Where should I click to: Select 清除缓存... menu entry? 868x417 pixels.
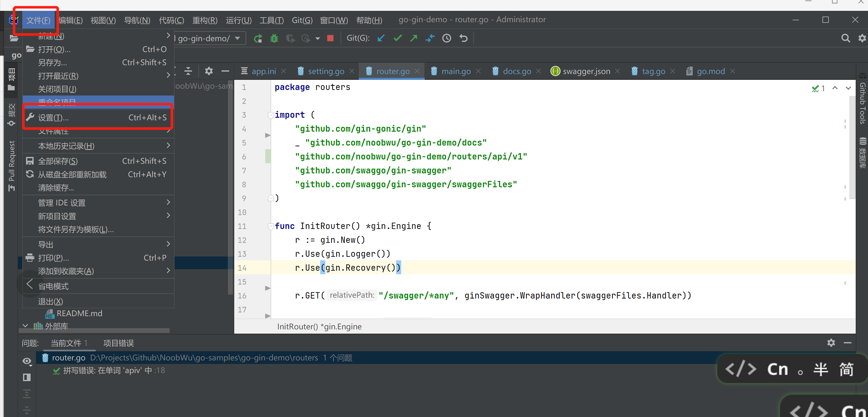tap(98, 187)
